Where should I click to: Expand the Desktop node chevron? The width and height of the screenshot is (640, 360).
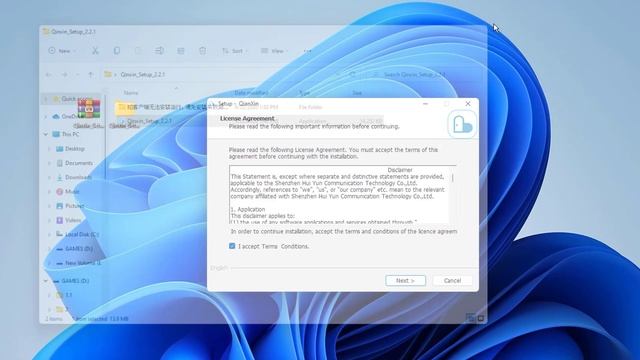49,149
